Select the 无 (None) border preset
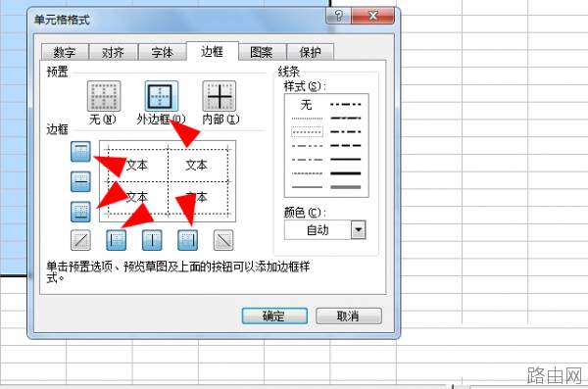588x389 pixels. pyautogui.click(x=104, y=96)
